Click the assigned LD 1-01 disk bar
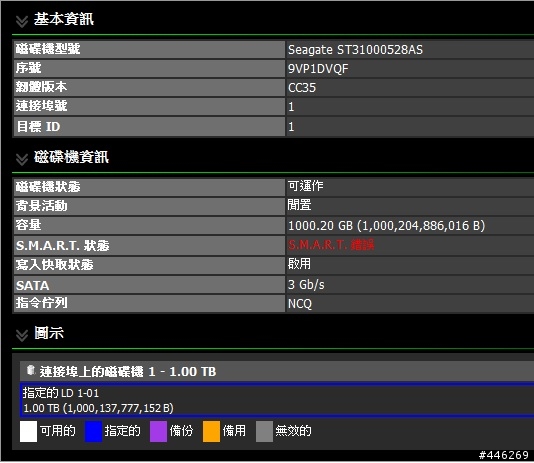The image size is (534, 463). pos(277,400)
